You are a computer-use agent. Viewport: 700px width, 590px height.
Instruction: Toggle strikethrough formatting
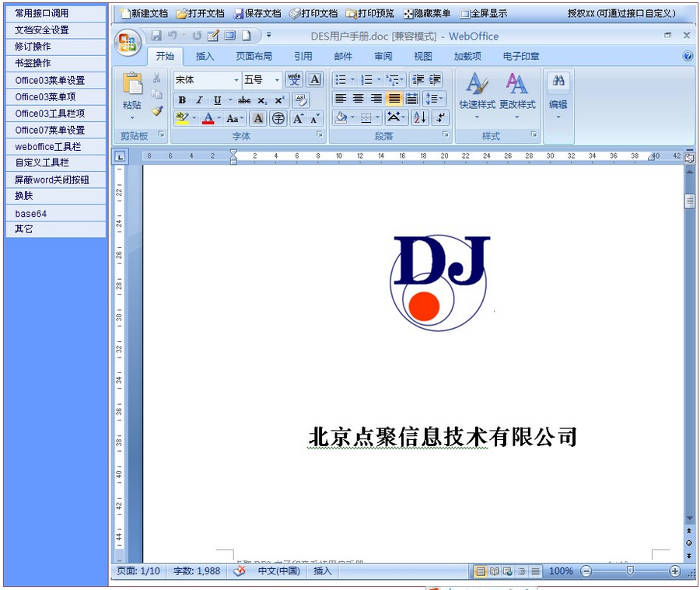click(x=244, y=100)
